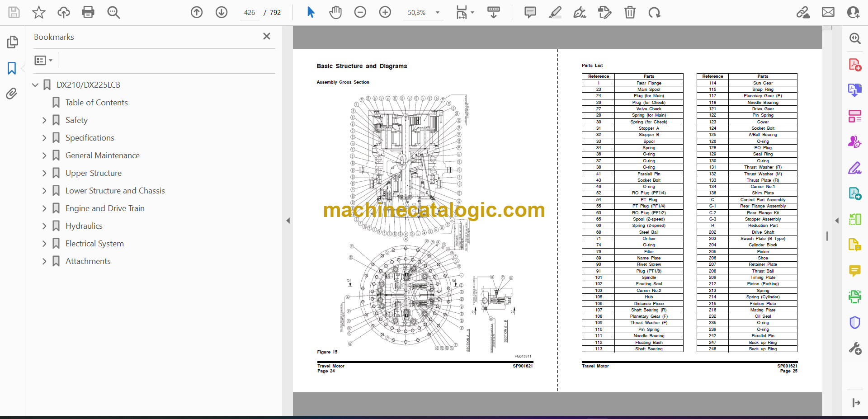This screenshot has height=419, width=868.
Task: Jump to Electrical System bookmark
Action: pyautogui.click(x=94, y=244)
